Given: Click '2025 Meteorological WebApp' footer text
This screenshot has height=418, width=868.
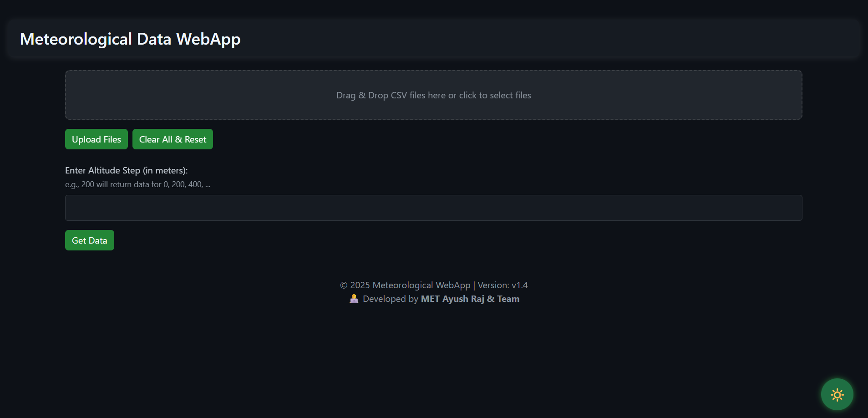Looking at the screenshot, I should 410,285.
